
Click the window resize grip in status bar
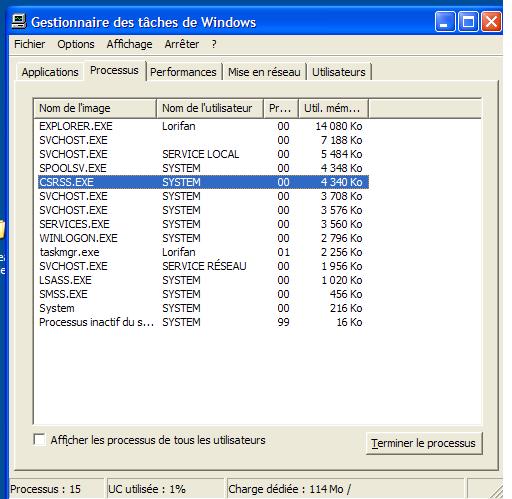click(496, 491)
